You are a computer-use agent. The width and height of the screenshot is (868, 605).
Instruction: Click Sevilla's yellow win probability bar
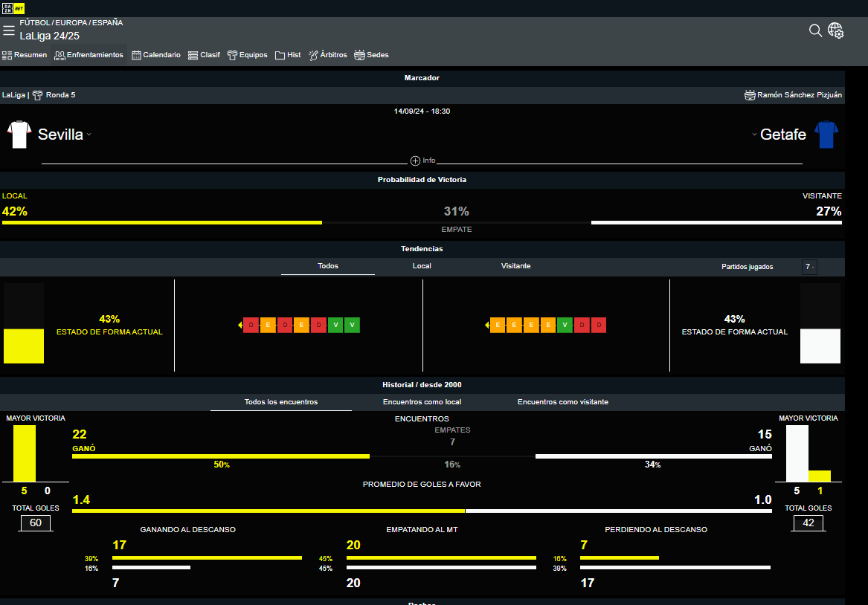[161, 222]
